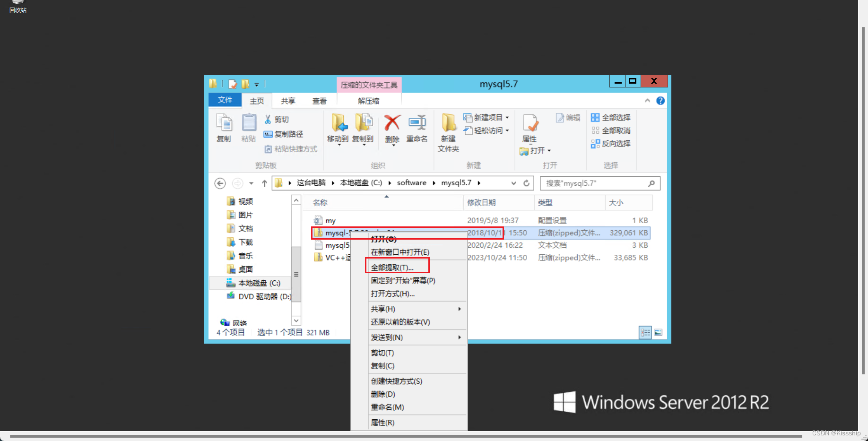Viewport: 868px width, 441px height.
Task: Click the Cut scissors item 剪切 in ribbon
Action: pyautogui.click(x=277, y=120)
